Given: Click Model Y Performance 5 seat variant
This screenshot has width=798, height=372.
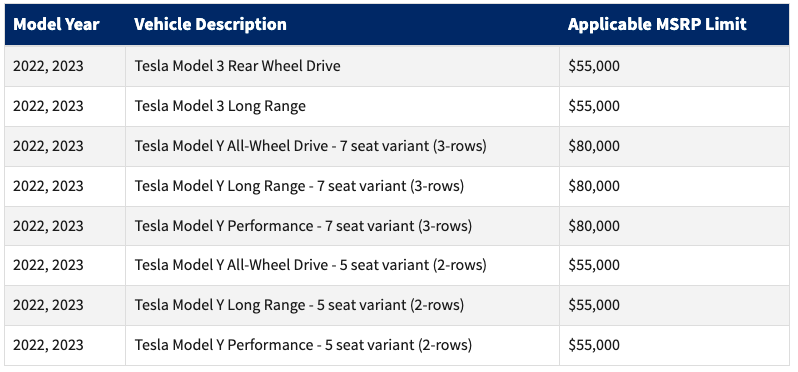Looking at the screenshot, I should (303, 345).
